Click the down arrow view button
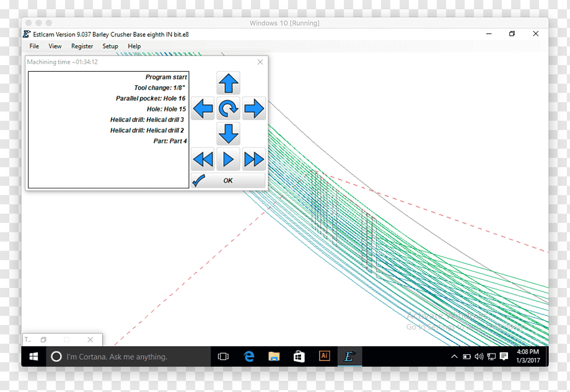Image resolution: width=570 pixels, height=392 pixels. coord(228,134)
